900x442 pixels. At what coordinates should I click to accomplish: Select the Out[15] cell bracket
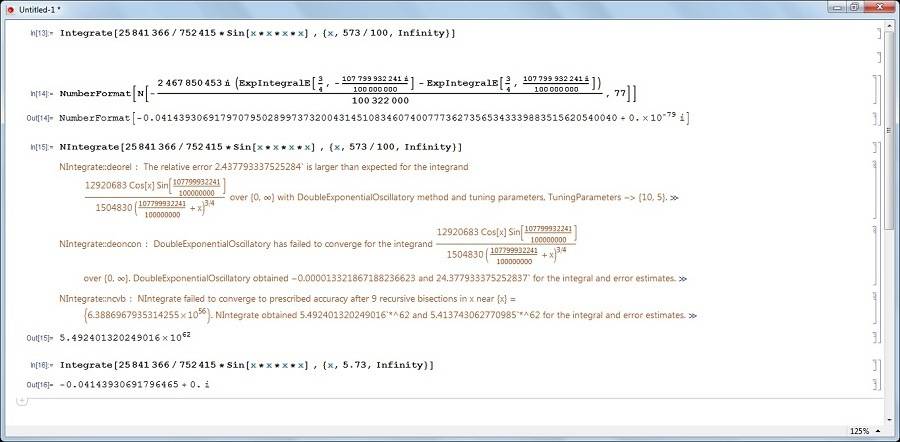click(874, 338)
